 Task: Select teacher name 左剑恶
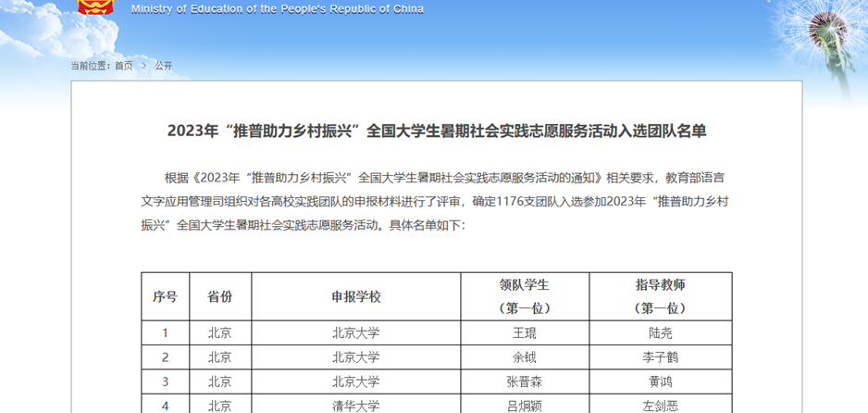coord(661,407)
